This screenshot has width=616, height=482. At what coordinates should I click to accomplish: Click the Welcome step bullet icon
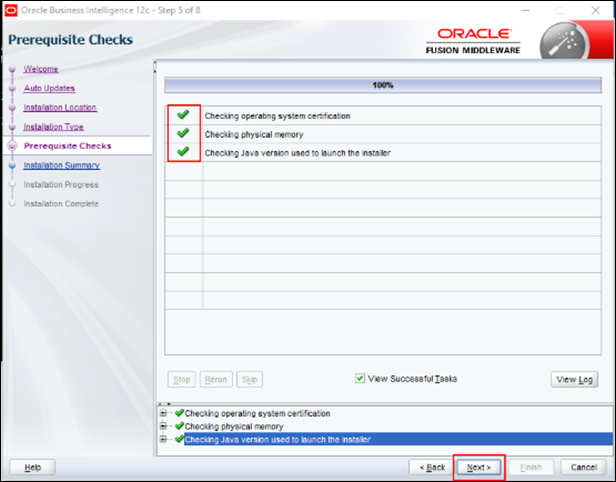pos(12,70)
